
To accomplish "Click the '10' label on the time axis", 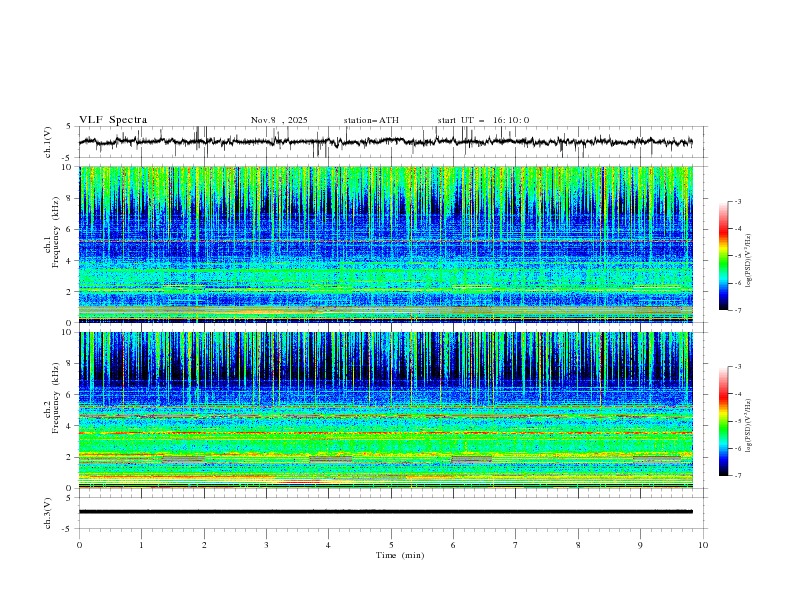I will point(703,545).
